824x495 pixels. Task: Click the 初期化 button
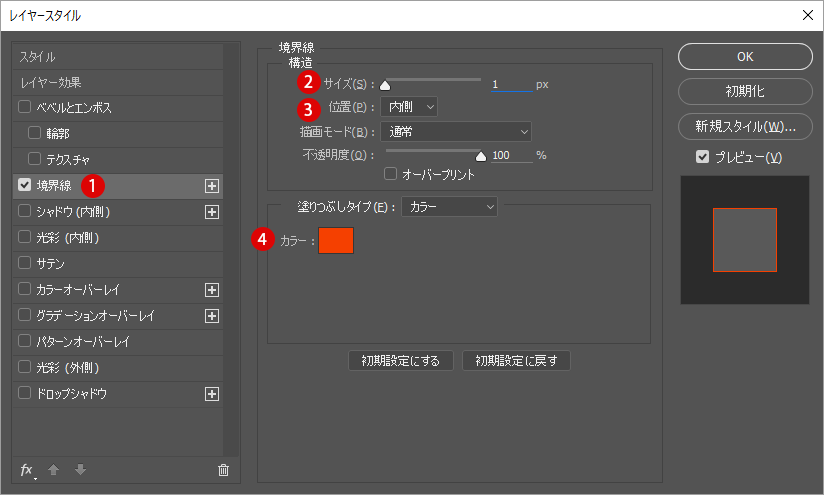(745, 91)
